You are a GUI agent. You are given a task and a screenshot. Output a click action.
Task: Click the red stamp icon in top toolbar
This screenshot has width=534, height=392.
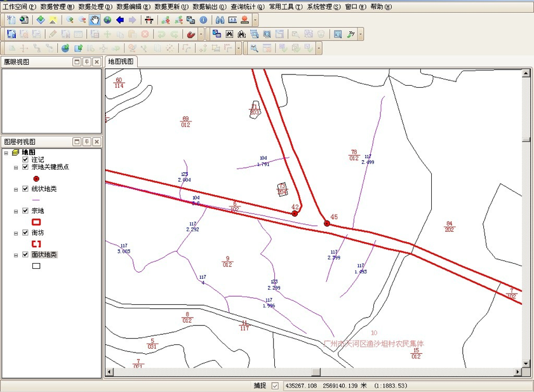click(245, 20)
